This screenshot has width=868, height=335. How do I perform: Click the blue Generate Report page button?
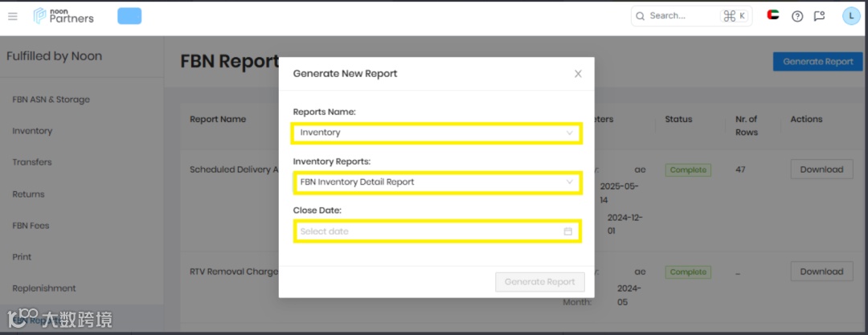pyautogui.click(x=817, y=62)
